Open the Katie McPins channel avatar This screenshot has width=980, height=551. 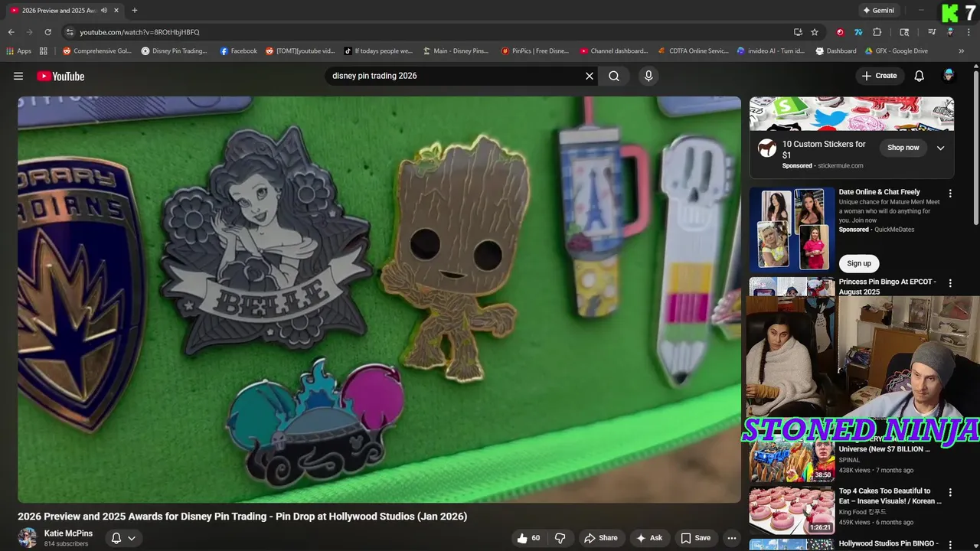pos(28,537)
